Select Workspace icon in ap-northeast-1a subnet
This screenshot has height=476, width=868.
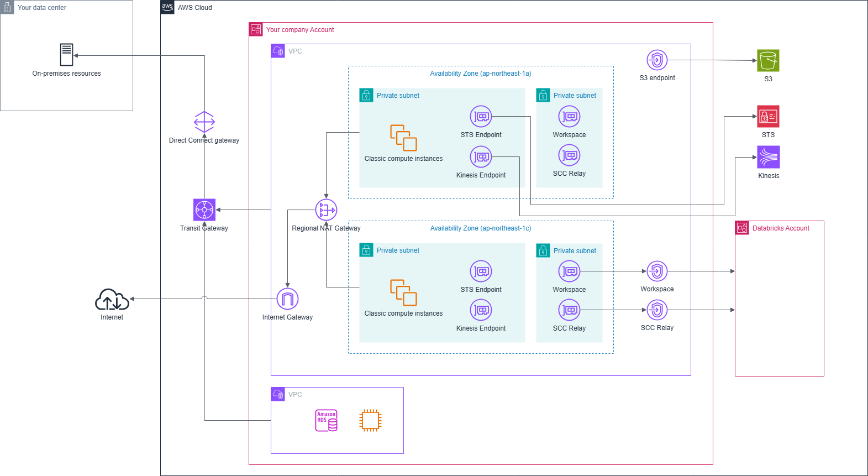pyautogui.click(x=569, y=117)
